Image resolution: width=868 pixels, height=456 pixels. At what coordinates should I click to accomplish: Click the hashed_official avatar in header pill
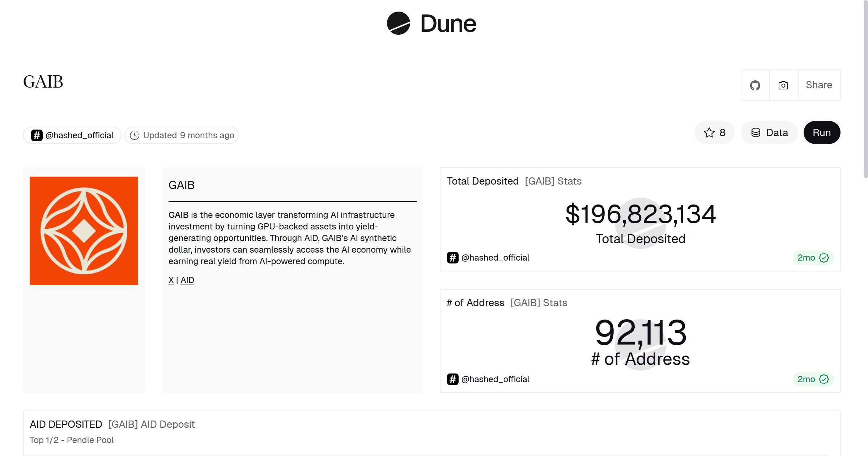point(37,135)
